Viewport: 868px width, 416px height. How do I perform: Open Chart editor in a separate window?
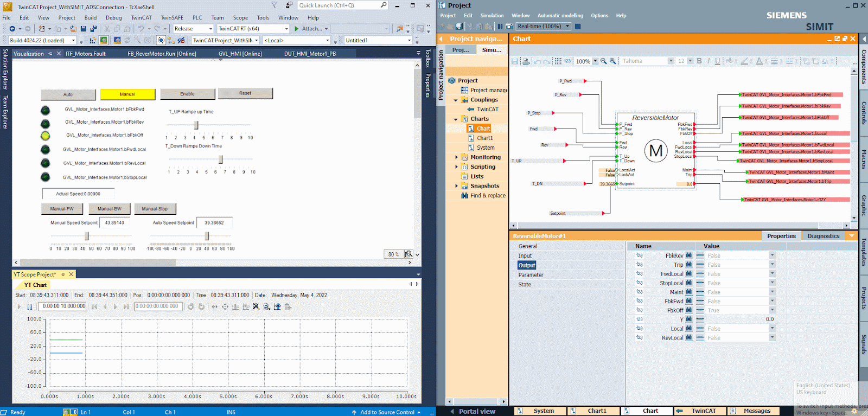837,39
